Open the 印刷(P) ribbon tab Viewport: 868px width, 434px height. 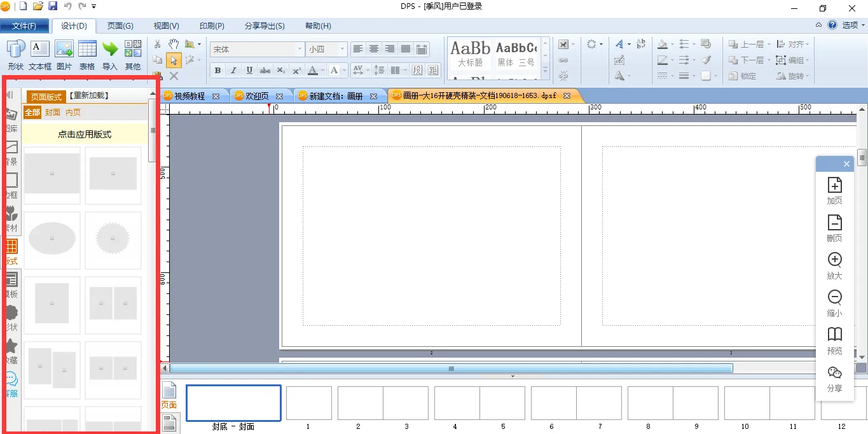212,26
